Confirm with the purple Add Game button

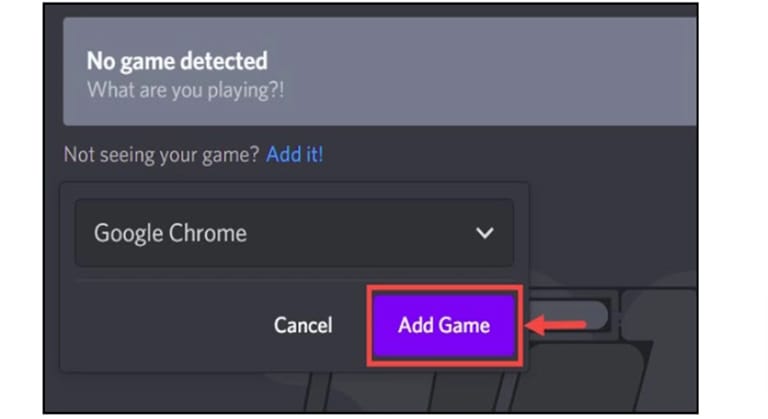click(x=444, y=325)
